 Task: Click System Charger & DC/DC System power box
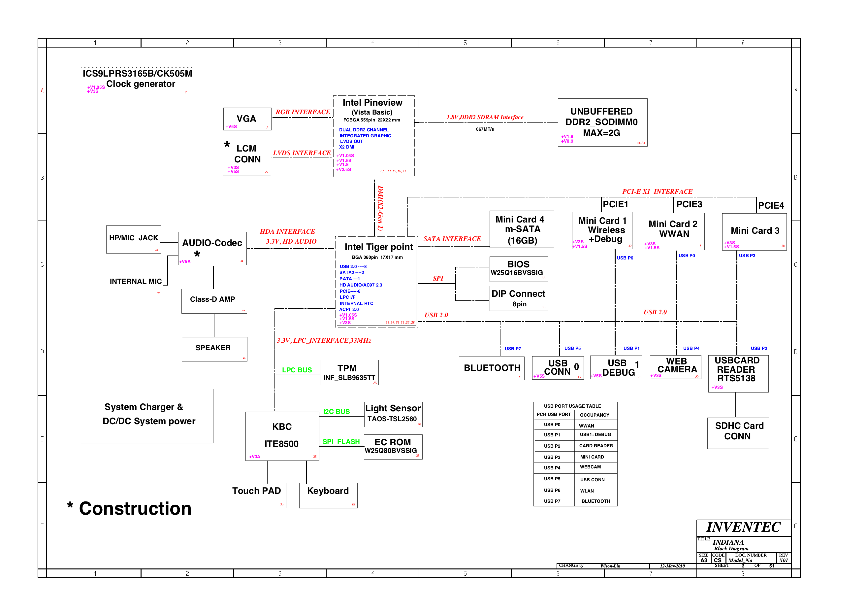coord(147,416)
